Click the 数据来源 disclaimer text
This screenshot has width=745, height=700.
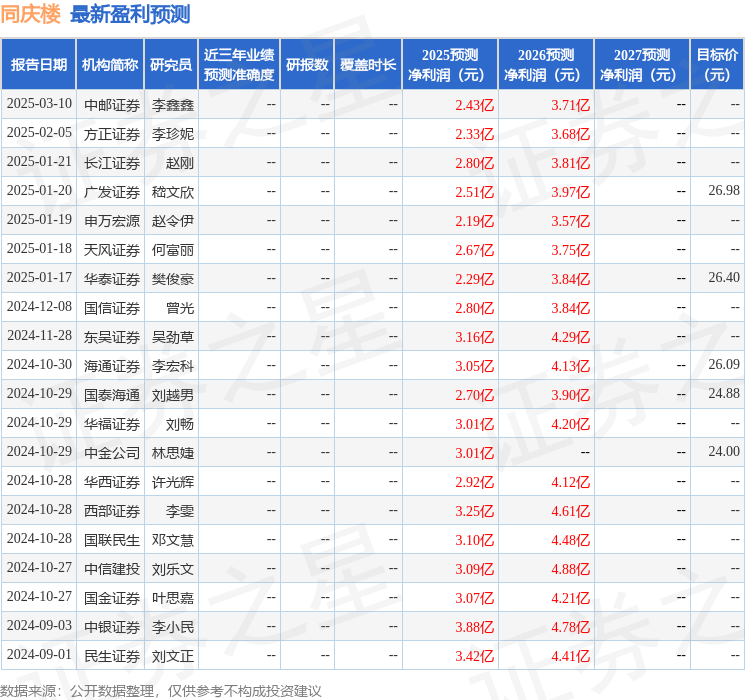161,690
